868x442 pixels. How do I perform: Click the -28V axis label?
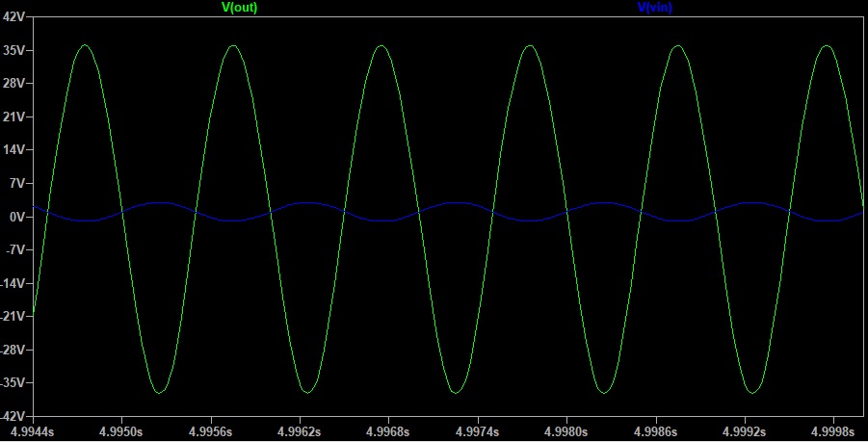pyautogui.click(x=13, y=350)
